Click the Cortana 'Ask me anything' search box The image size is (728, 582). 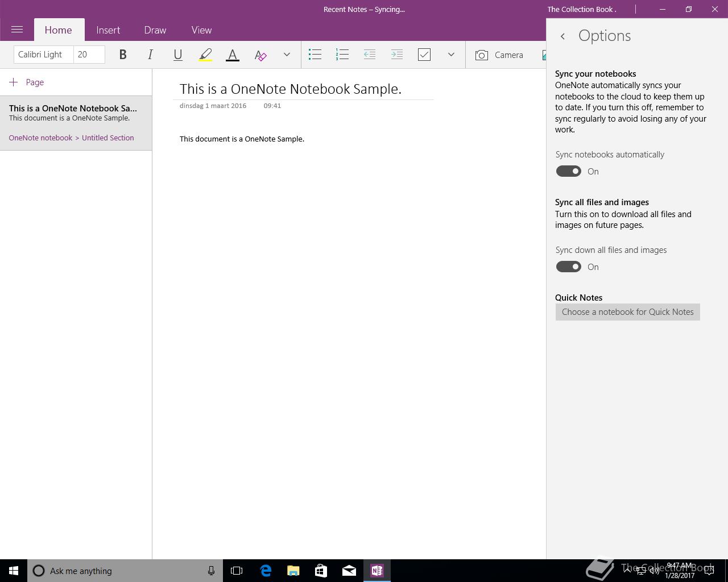point(125,571)
